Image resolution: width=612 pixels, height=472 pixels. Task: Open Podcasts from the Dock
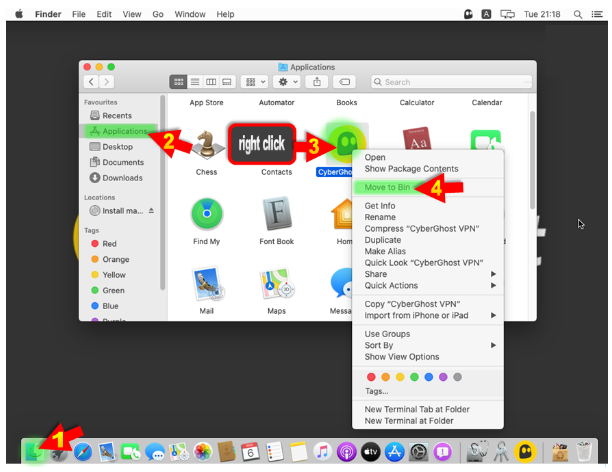(346, 452)
